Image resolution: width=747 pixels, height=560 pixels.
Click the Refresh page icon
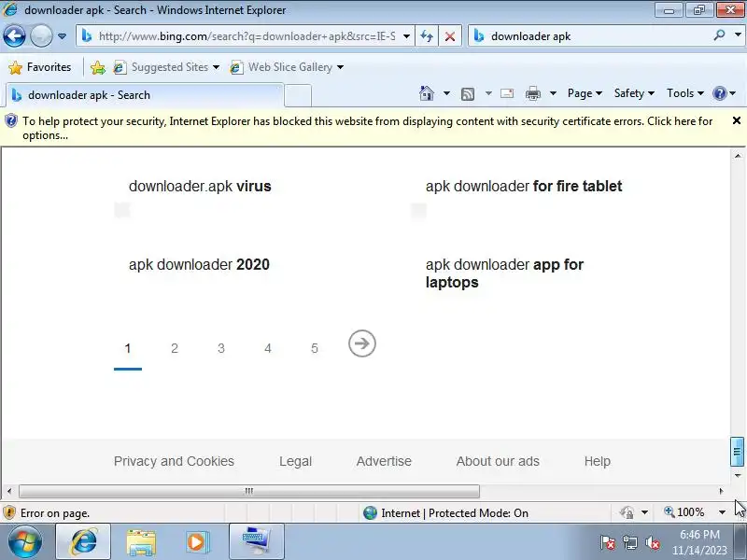427,36
